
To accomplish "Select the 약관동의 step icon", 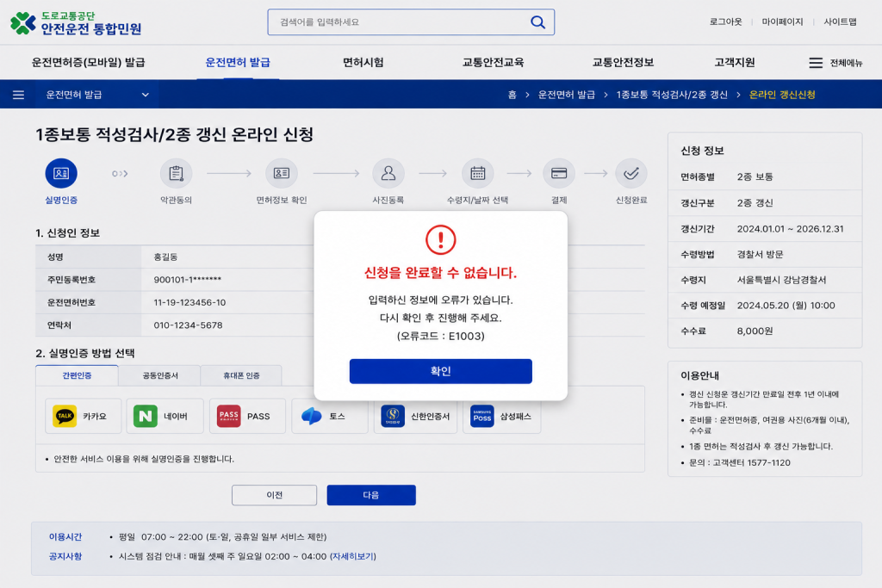I will click(x=176, y=173).
